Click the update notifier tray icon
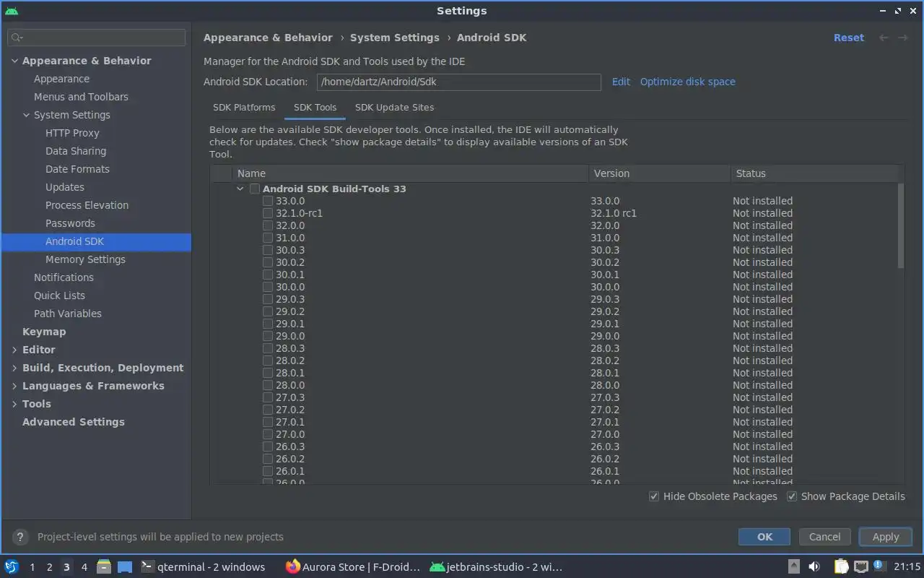 coord(879,565)
